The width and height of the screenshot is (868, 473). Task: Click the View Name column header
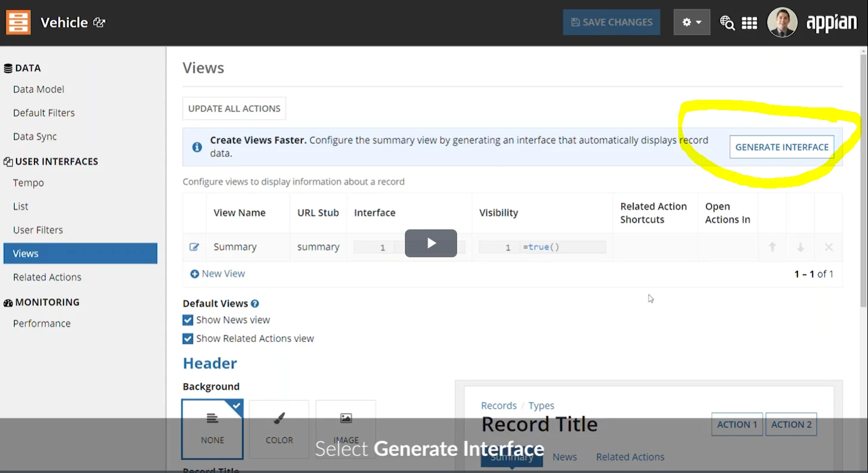coord(240,213)
